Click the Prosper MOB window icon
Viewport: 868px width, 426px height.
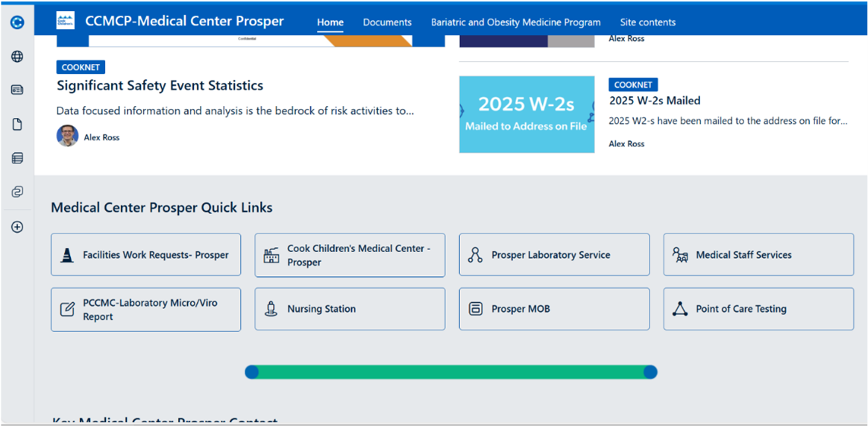[x=475, y=309]
